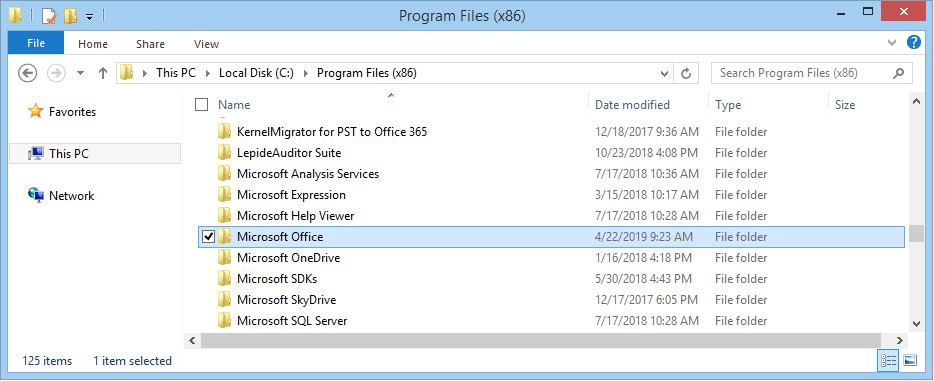
Task: Switch to Large icons view in status bar
Action: pos(910,360)
